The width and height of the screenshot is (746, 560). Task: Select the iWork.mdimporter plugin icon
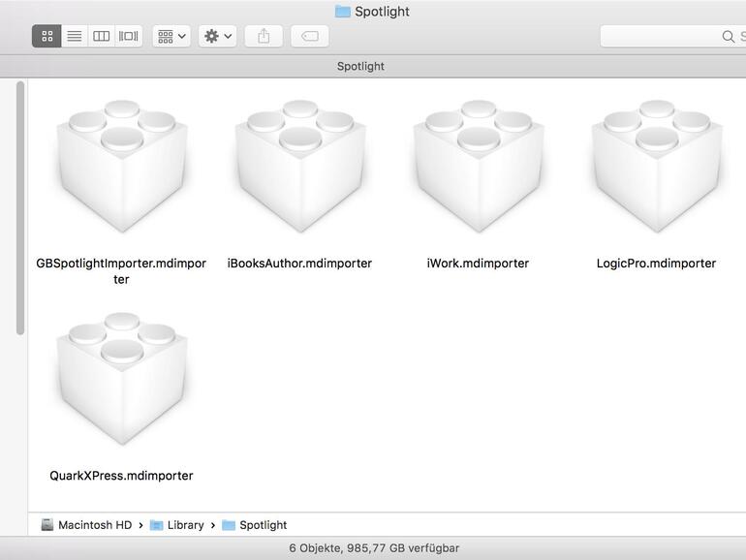click(x=479, y=167)
